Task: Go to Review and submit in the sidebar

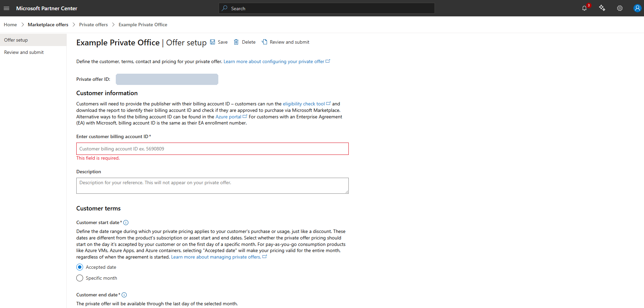Action: 33,52
